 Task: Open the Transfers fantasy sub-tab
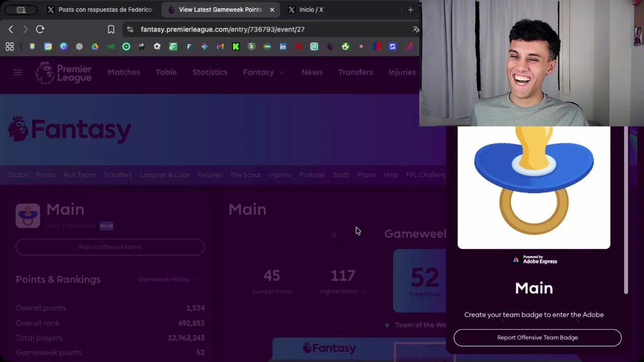pyautogui.click(x=118, y=175)
